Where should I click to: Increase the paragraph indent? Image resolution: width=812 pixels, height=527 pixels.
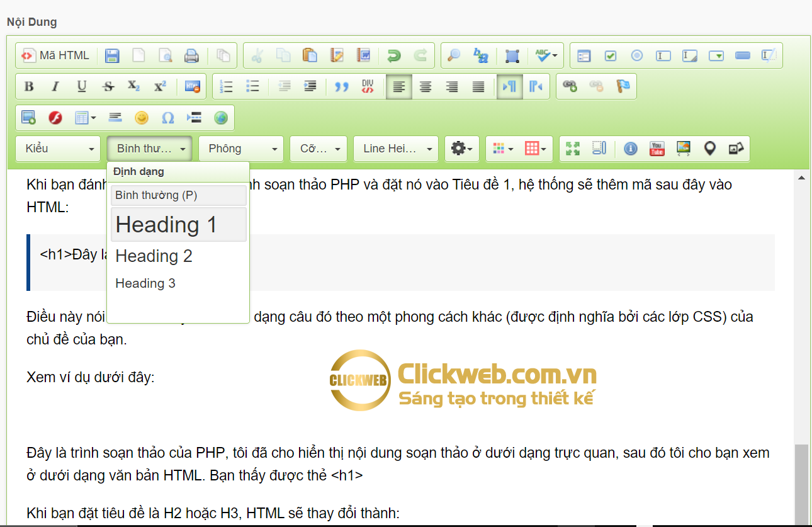click(x=310, y=87)
